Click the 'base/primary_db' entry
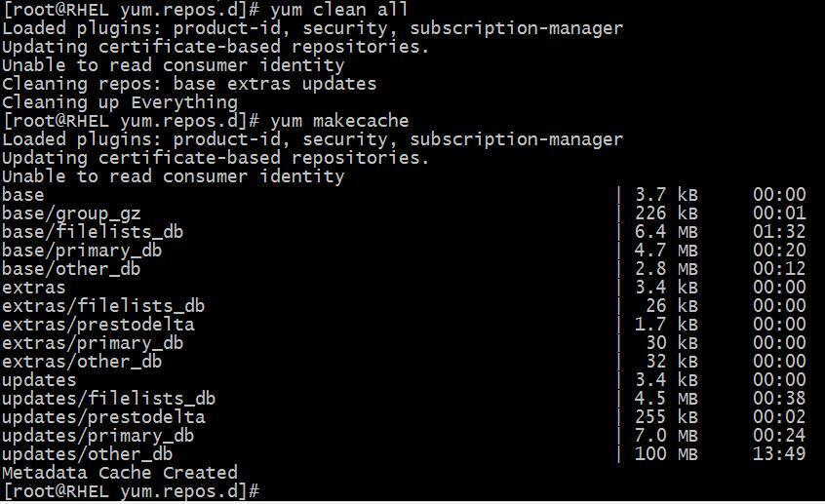825x504 pixels. pos(81,251)
